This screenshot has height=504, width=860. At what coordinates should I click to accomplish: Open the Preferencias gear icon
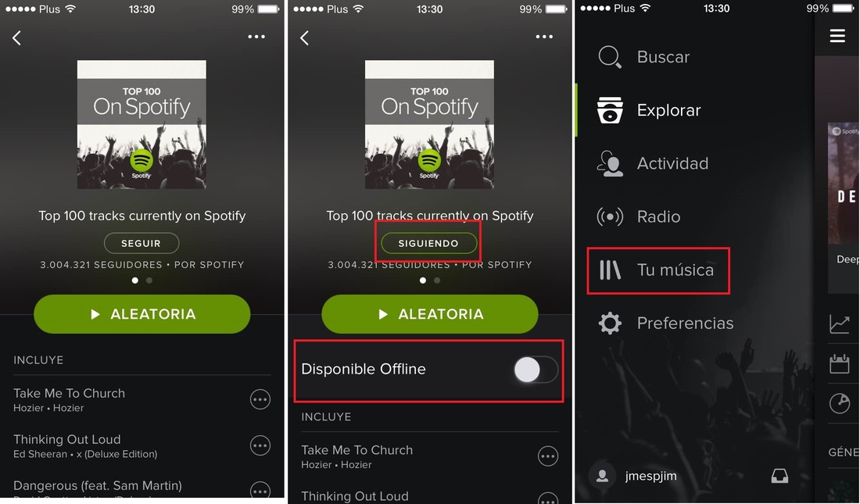point(610,323)
